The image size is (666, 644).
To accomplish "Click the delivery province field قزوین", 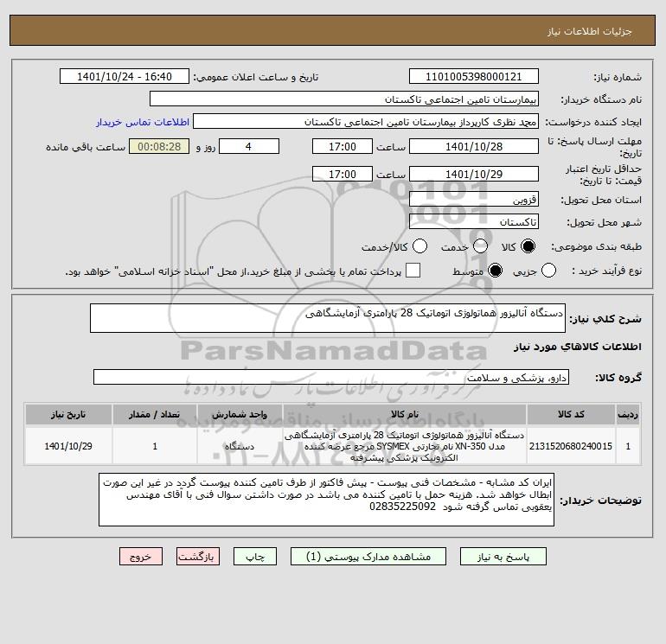I will pos(474,199).
